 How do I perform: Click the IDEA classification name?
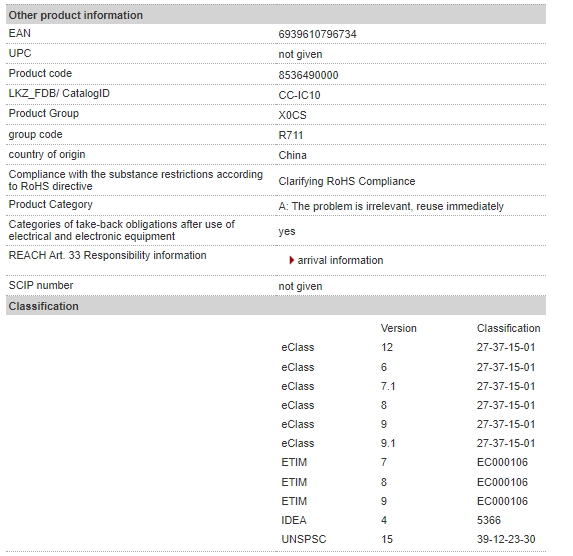tap(294, 520)
